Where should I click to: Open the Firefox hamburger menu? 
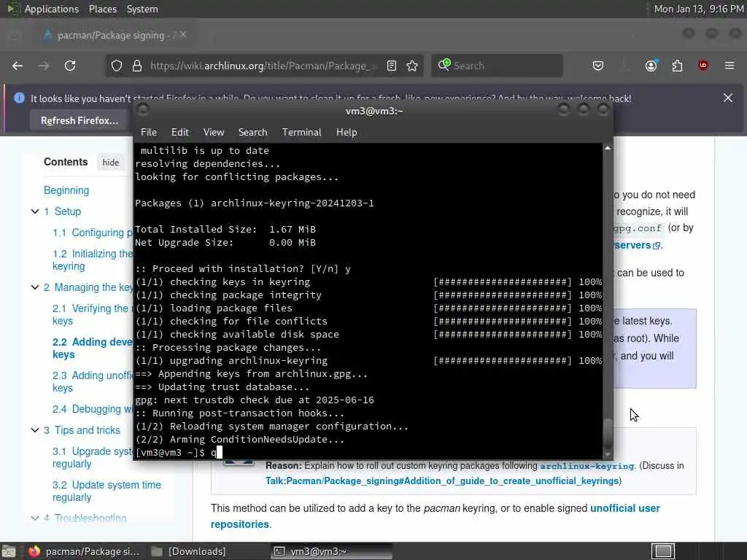(729, 66)
